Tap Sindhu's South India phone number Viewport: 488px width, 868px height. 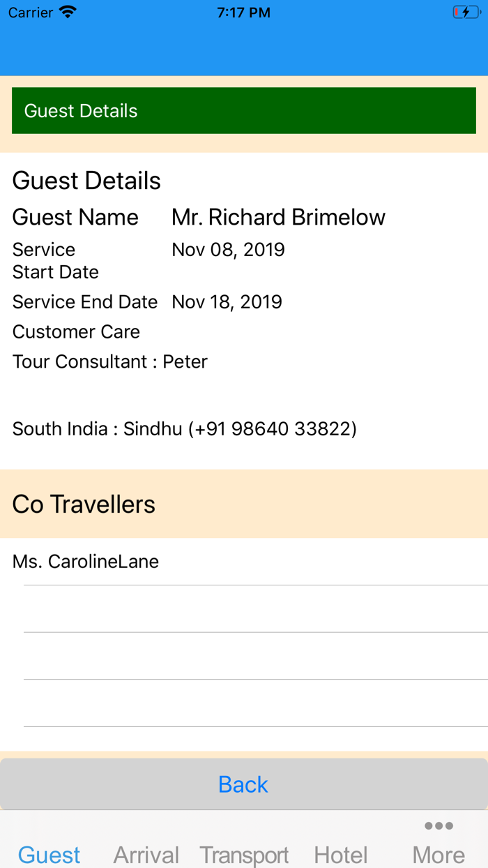click(x=184, y=428)
